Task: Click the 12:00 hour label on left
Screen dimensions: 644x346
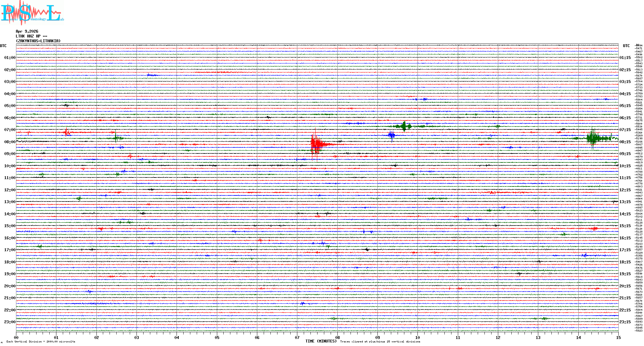Action: pos(10,190)
